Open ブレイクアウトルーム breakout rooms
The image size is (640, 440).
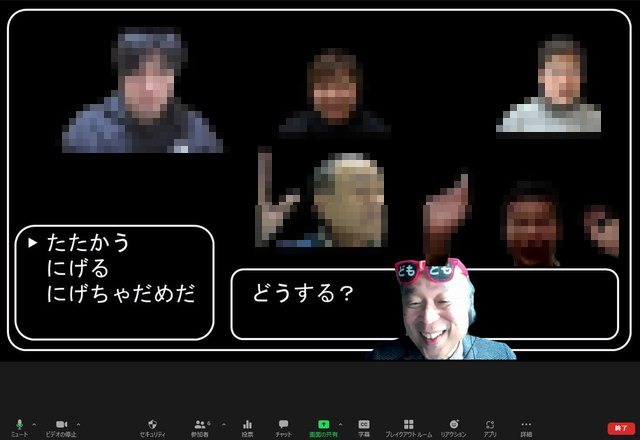click(409, 428)
